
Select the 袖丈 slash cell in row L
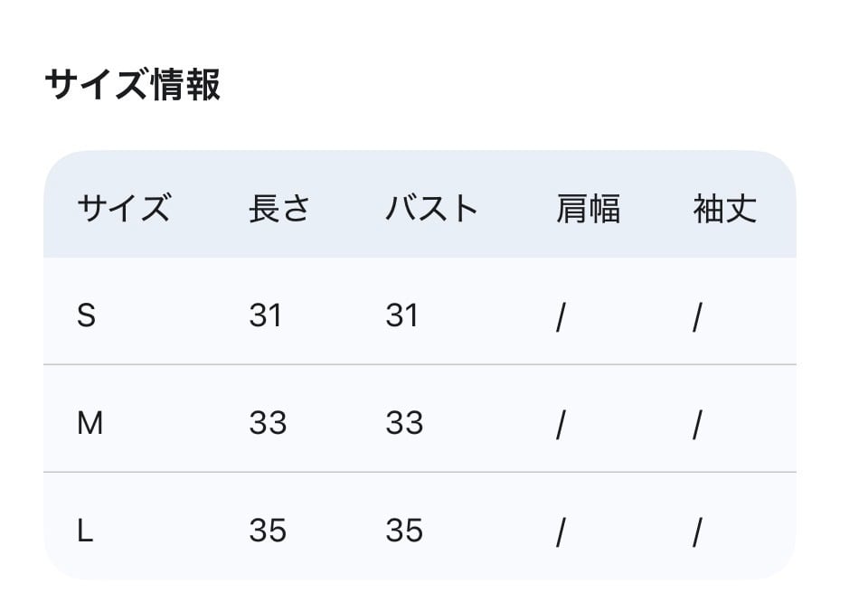coord(697,533)
